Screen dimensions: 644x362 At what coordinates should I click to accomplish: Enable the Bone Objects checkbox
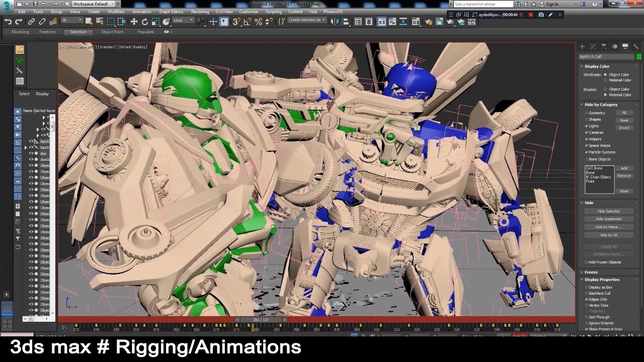587,159
